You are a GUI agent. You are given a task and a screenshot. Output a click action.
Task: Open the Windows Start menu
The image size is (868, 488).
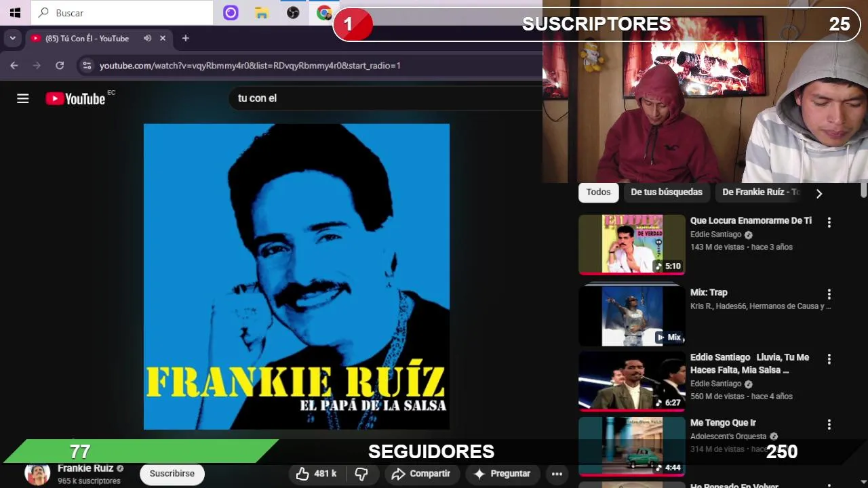[15, 12]
